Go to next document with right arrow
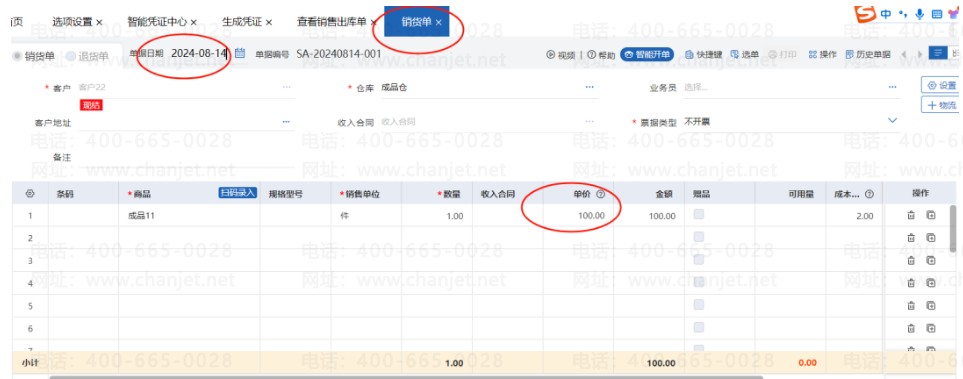This screenshot has width=963, height=379. (919, 54)
